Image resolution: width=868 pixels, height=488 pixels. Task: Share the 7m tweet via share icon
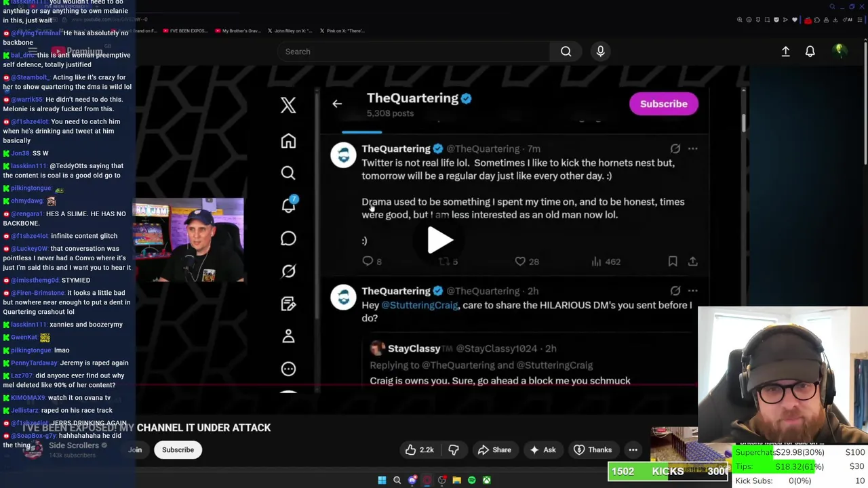pos(692,261)
